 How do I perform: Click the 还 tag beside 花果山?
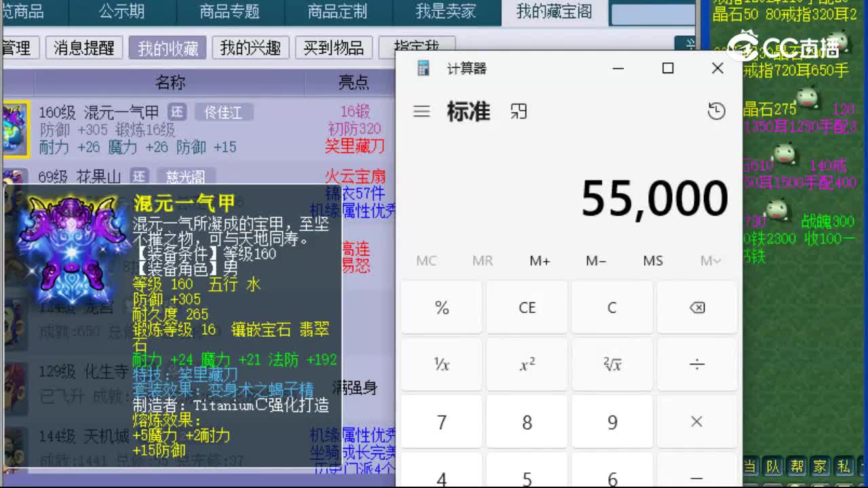coord(139,177)
